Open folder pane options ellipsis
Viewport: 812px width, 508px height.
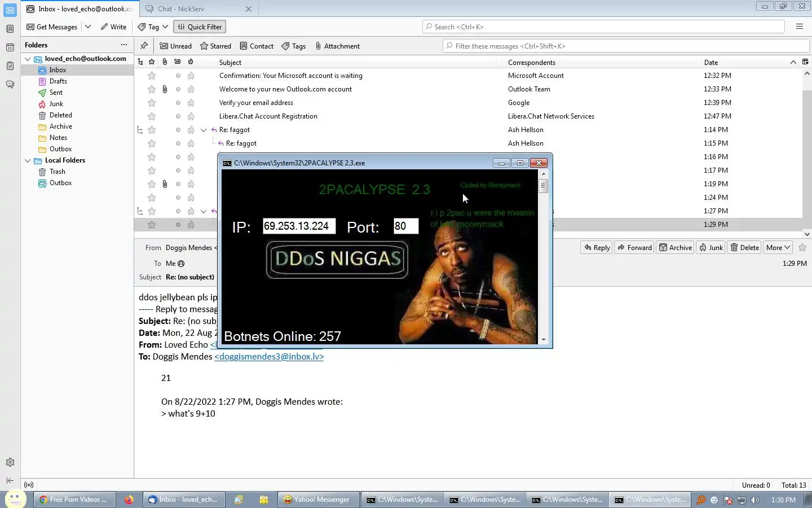124,45
